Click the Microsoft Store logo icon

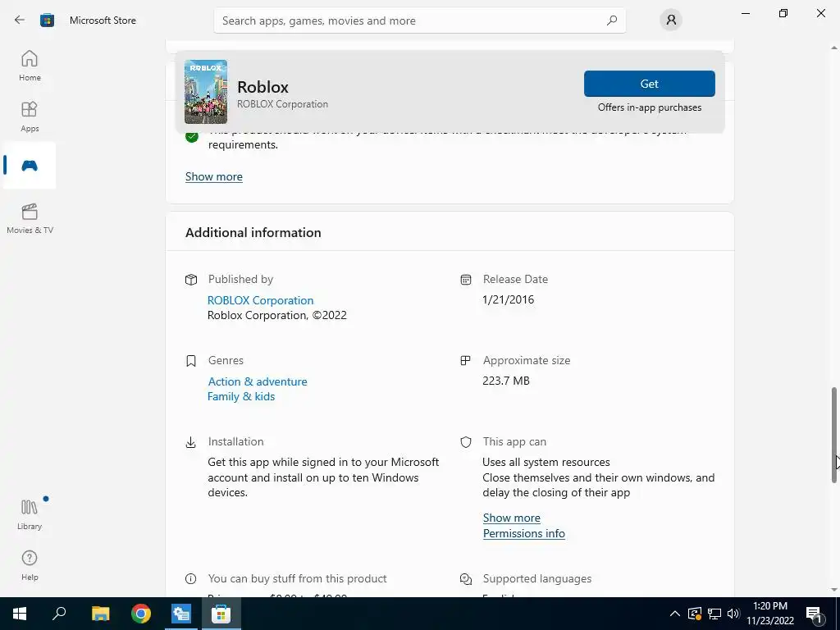pos(47,21)
